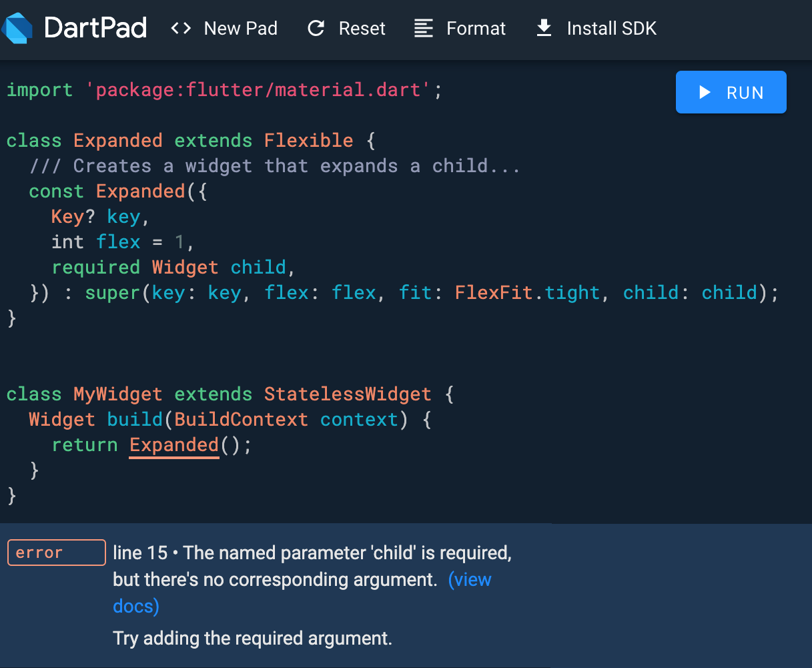This screenshot has height=668, width=812.
Task: Click the red-underlined Expanded() call
Action: (x=174, y=445)
